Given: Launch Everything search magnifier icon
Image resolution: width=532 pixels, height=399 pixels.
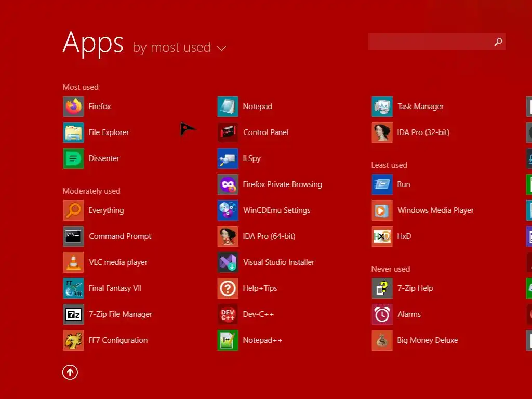Looking at the screenshot, I should tap(73, 210).
